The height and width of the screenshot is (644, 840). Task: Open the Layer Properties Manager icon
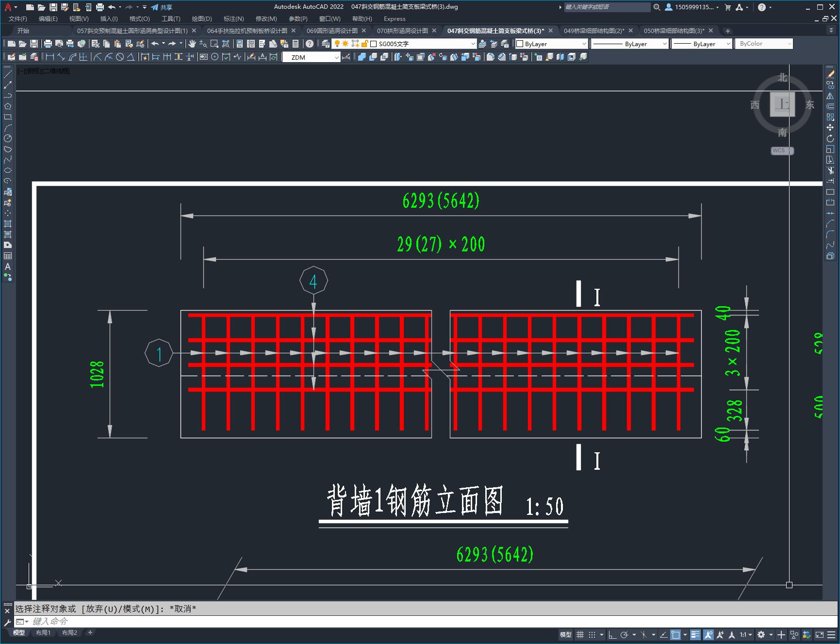tap(326, 44)
